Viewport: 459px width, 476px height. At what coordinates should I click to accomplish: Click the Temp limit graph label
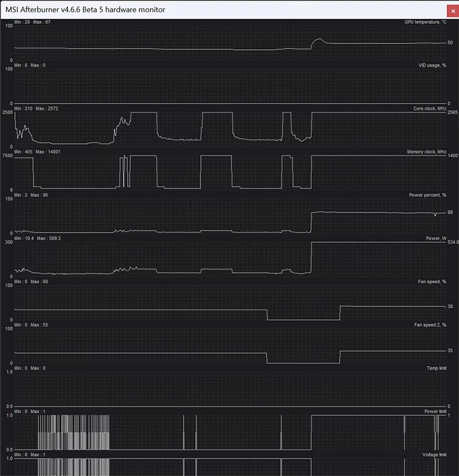436,368
